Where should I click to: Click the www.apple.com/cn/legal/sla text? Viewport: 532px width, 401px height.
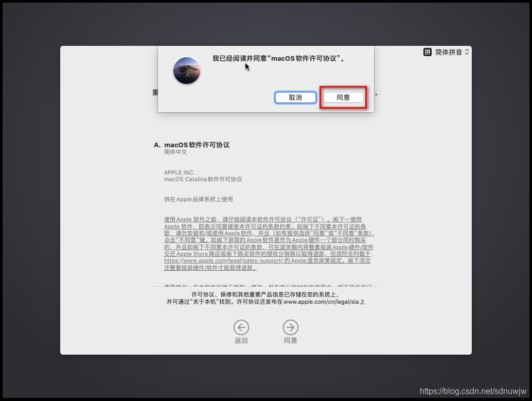pos(321,302)
